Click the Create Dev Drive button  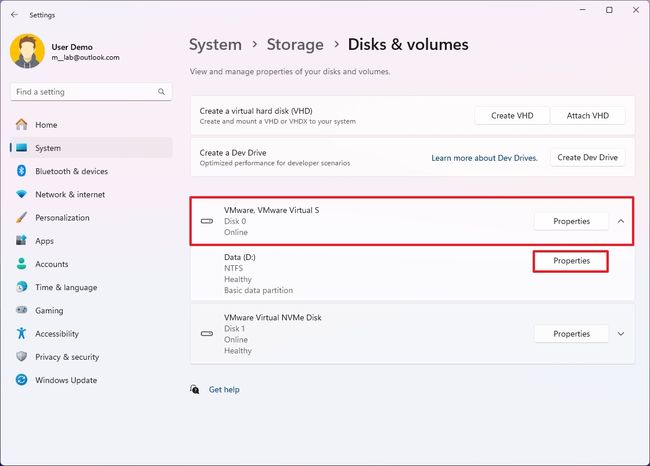[588, 157]
